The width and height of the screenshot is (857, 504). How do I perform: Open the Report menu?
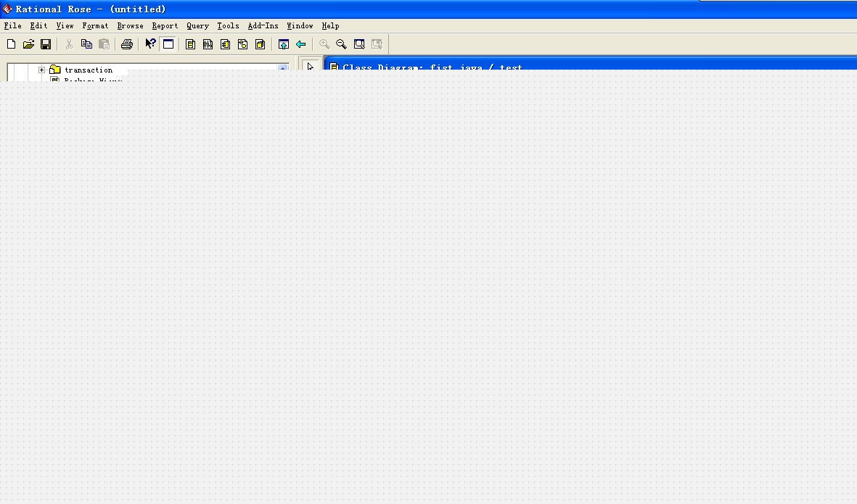[x=165, y=25]
